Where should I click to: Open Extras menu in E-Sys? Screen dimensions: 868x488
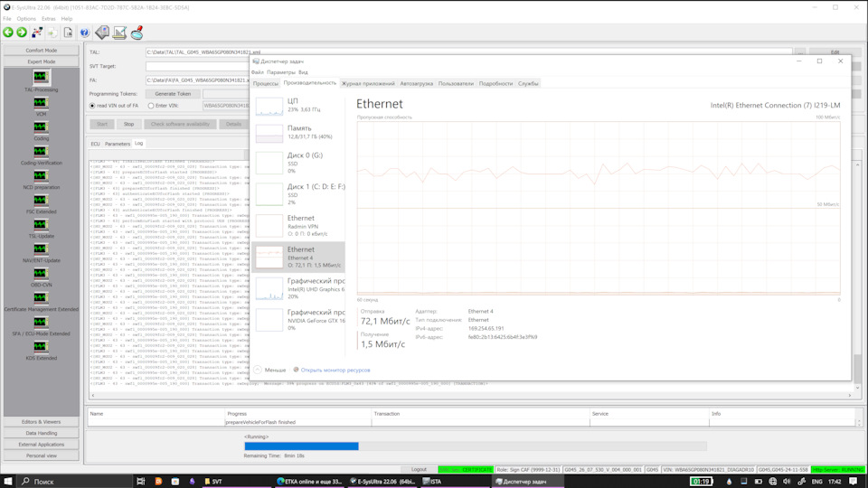(48, 19)
